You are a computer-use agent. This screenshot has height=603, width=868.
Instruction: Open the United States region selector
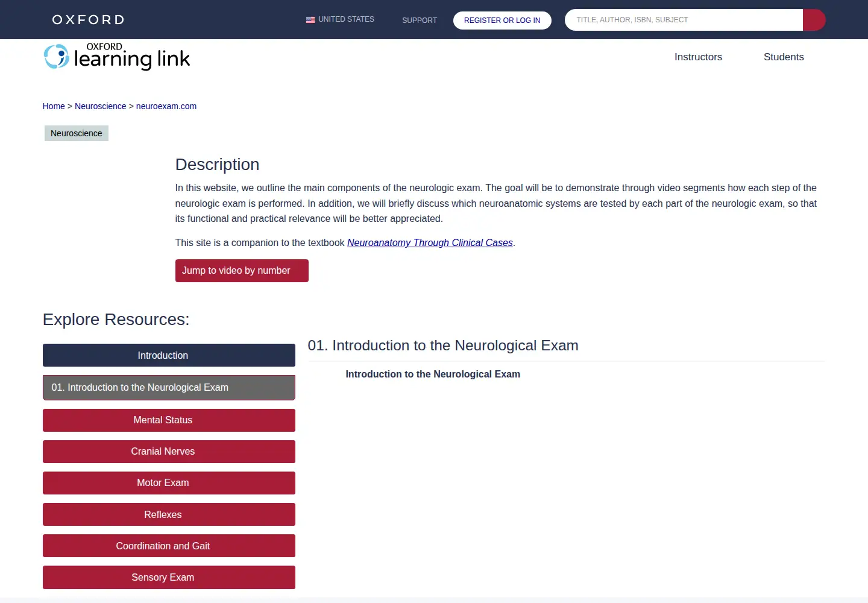(341, 19)
